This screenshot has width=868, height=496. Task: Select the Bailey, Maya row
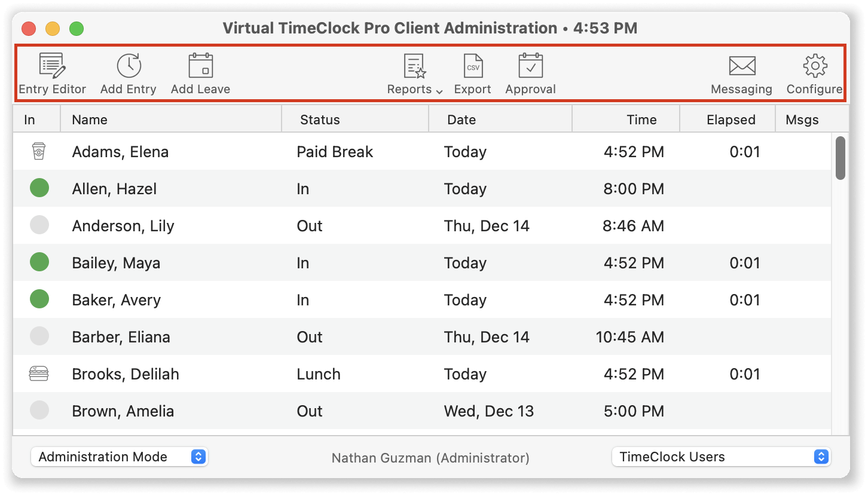click(422, 263)
